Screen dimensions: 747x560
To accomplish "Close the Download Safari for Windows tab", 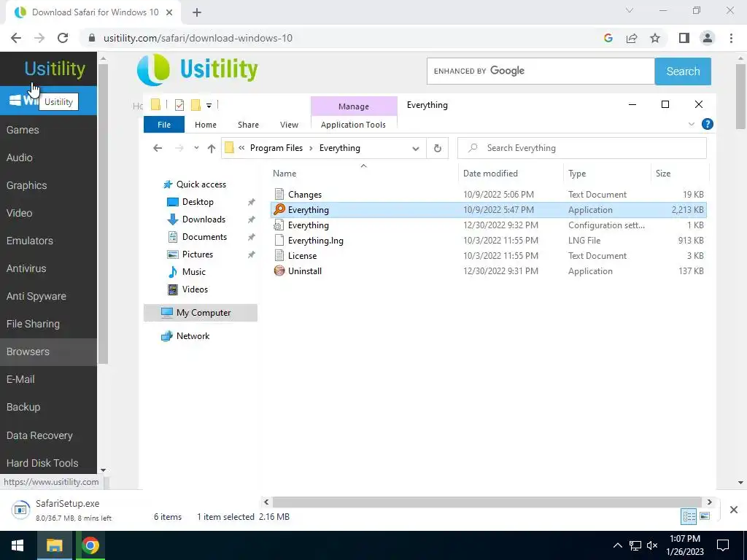I will point(169,12).
